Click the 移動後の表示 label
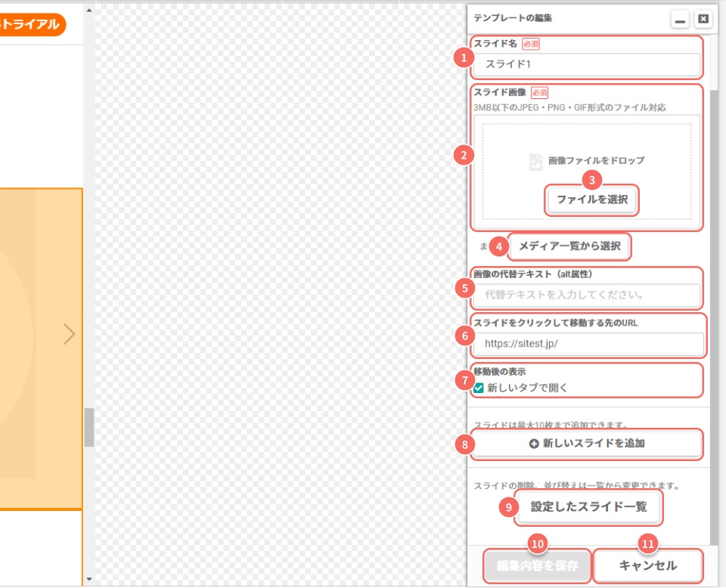This screenshot has width=726, height=588. (499, 372)
